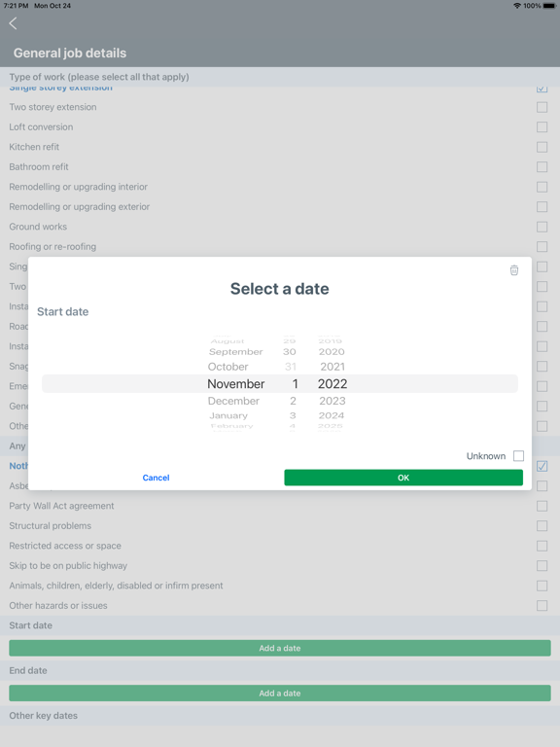This screenshot has height=747, width=560.
Task: Tap the Wi-Fi icon in status bar
Action: point(517,6)
